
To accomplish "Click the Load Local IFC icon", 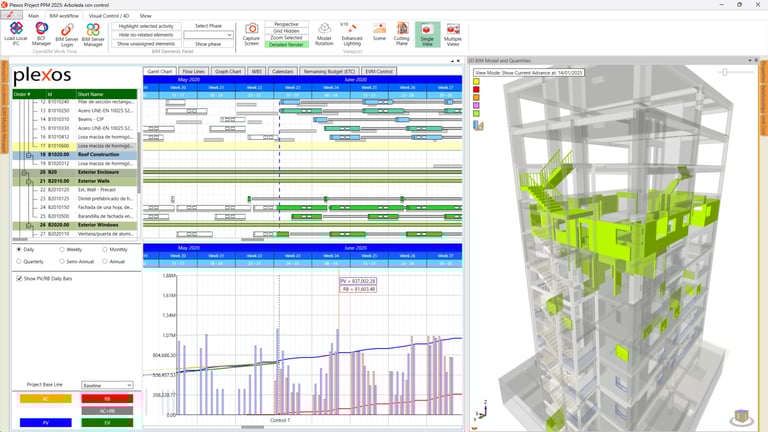I will pos(16,34).
